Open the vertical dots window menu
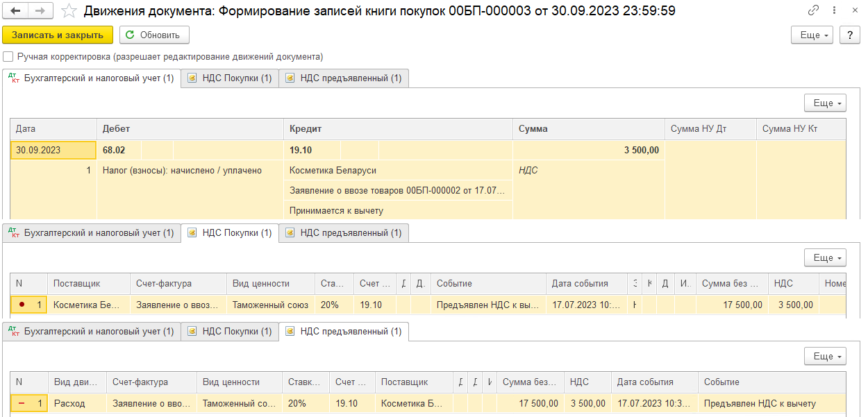Viewport: 868px width, 417px height. click(833, 11)
